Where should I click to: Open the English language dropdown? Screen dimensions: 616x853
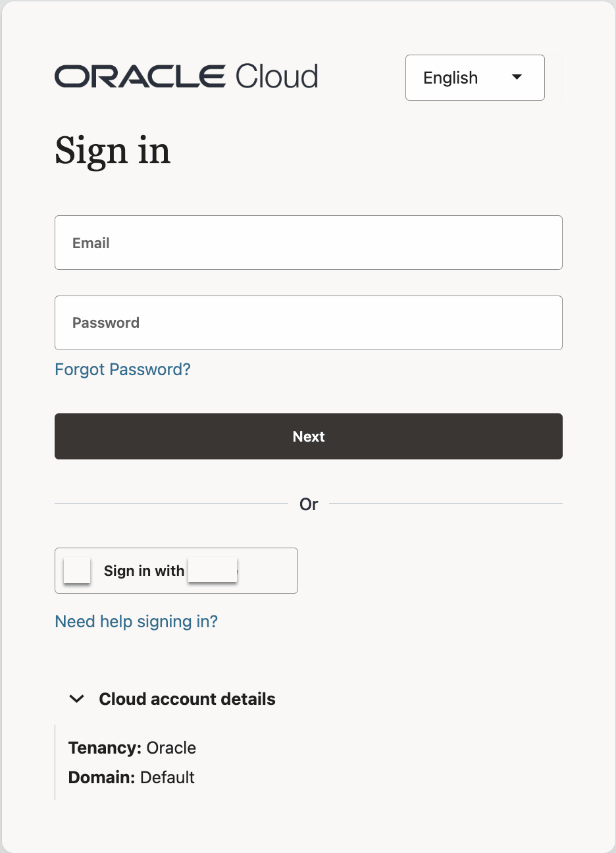[x=475, y=78]
